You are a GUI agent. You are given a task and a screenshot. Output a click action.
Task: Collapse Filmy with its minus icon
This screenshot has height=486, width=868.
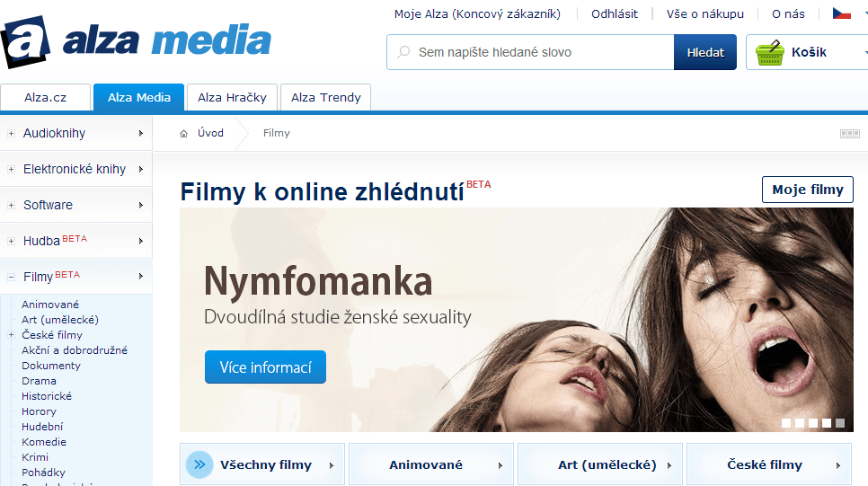[11, 277]
